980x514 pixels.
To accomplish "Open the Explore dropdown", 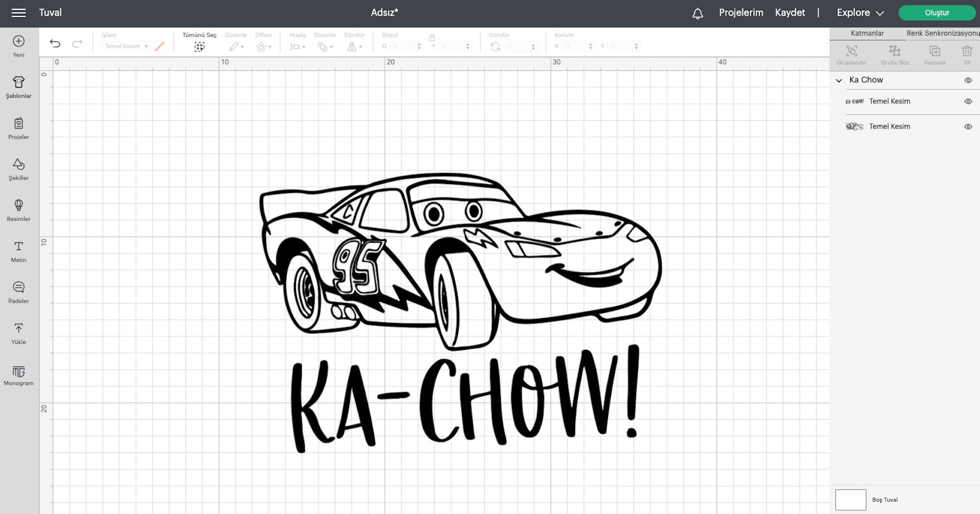I will pyautogui.click(x=860, y=12).
